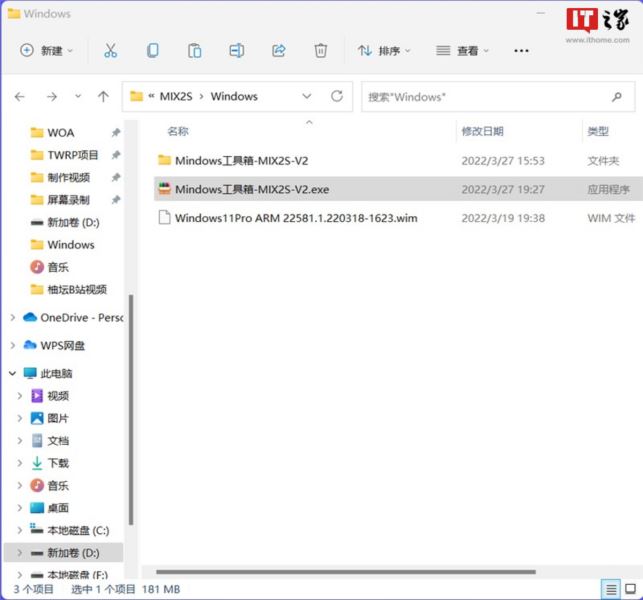Click the Paste clipboard icon
The width and height of the screenshot is (643, 600).
click(194, 51)
